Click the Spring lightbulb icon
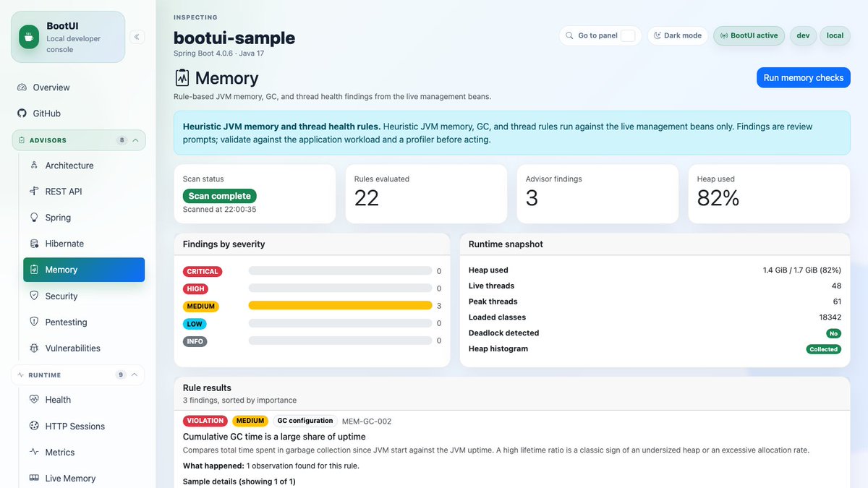This screenshot has height=488, width=868. [34, 218]
